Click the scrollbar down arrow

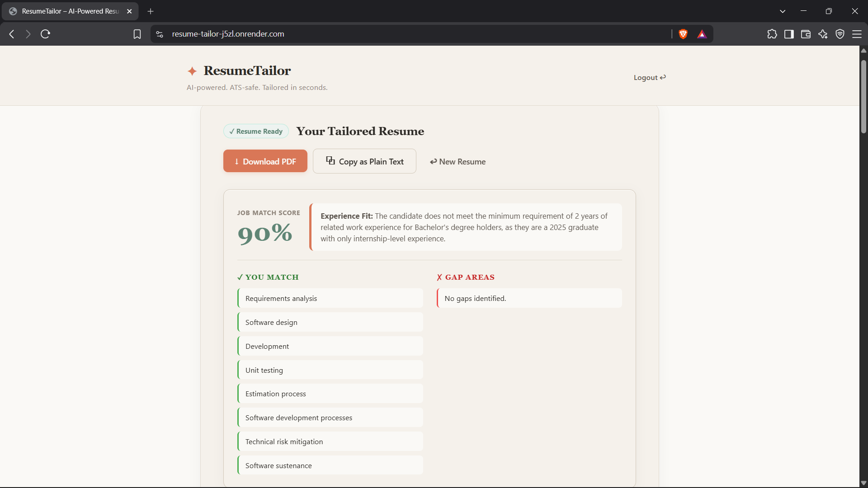coord(863,483)
